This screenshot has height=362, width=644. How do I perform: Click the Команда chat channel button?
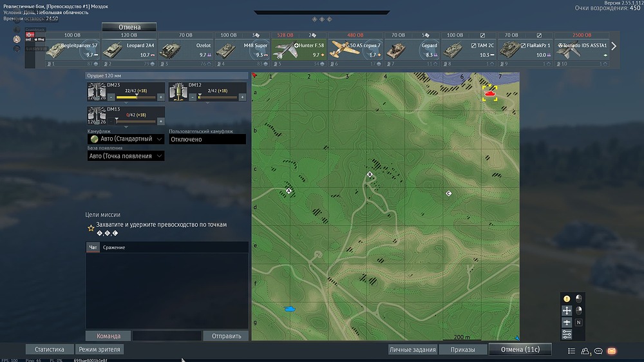coord(108,336)
